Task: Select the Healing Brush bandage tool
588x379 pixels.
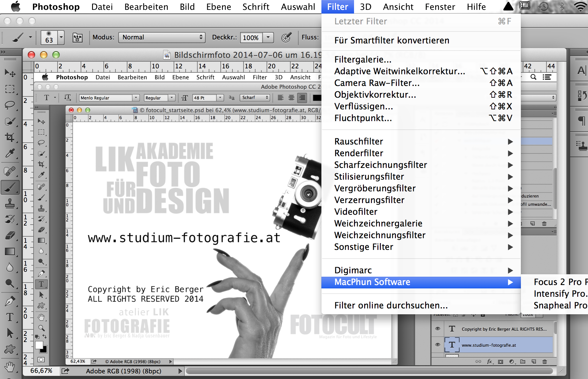Action: pos(10,171)
